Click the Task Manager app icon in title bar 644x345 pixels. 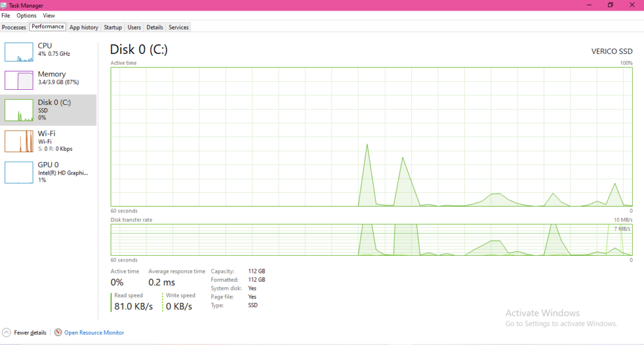click(4, 5)
